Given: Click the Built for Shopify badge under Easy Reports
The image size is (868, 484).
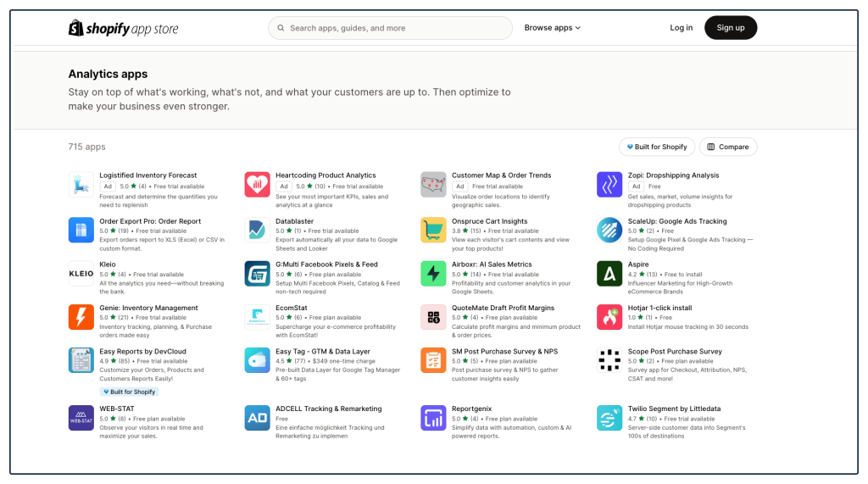Looking at the screenshot, I should (x=130, y=392).
